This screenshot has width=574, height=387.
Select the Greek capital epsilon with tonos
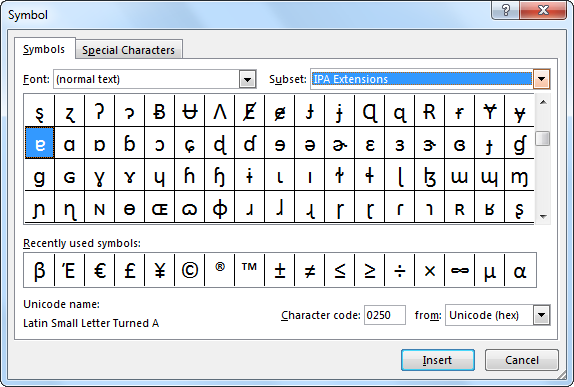pyautogui.click(x=70, y=270)
